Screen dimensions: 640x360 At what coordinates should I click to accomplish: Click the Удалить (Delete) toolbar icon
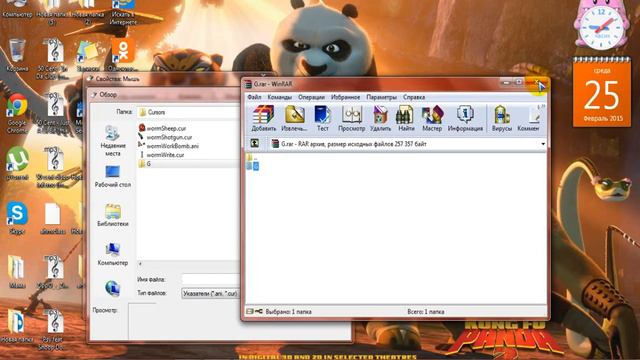click(x=380, y=118)
